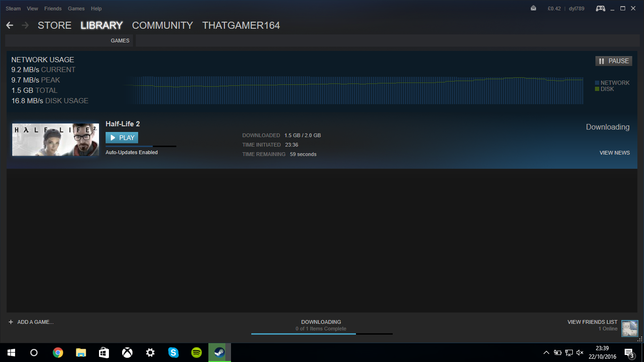Viewport: 644px width, 362px height.
Task: Open wallet balance £0.42
Action: pos(554,8)
